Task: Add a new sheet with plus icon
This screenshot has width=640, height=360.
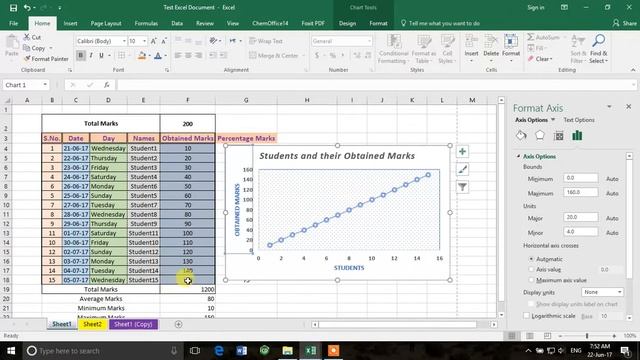Action: [x=178, y=324]
